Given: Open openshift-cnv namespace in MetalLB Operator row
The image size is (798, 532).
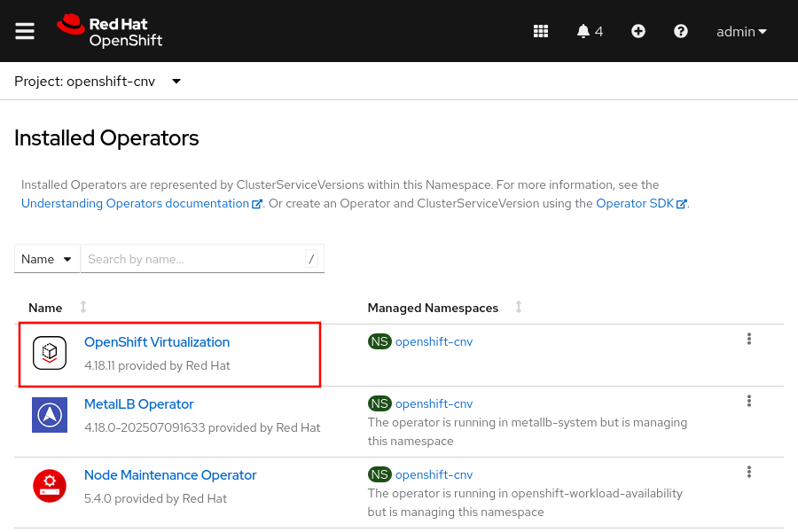Looking at the screenshot, I should tap(434, 403).
